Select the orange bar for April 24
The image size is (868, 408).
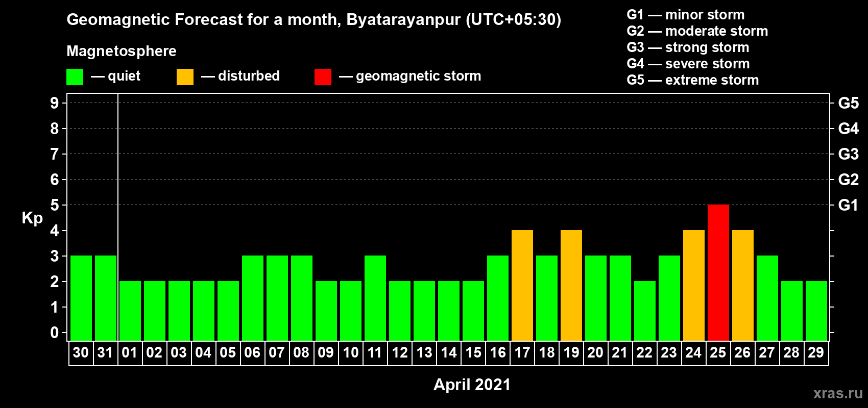(x=694, y=285)
